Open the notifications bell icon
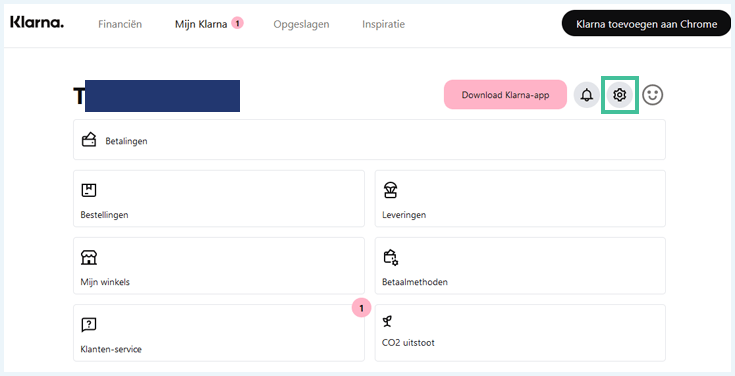The image size is (735, 376). 586,95
